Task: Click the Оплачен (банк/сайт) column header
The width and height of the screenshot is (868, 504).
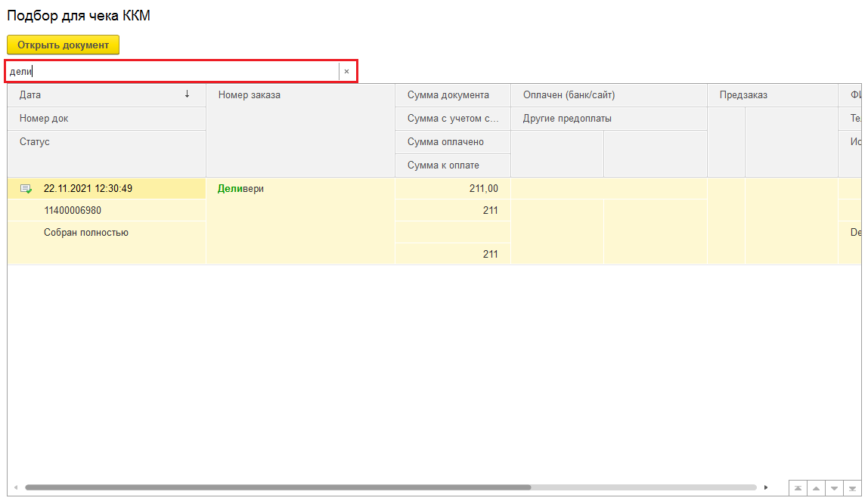Action: (569, 95)
